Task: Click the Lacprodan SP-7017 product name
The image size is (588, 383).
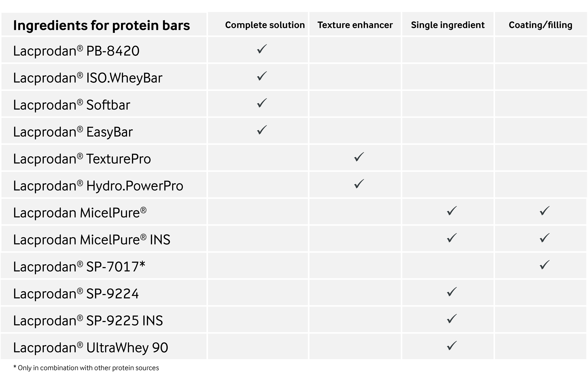Action: (79, 267)
